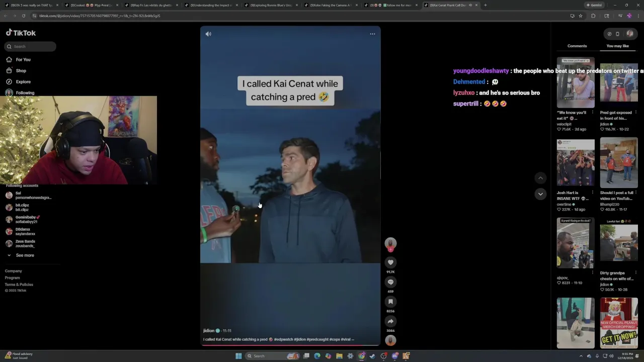Click the video progress bar at the bottom
Screen dimensions: 644x362
pos(290,345)
